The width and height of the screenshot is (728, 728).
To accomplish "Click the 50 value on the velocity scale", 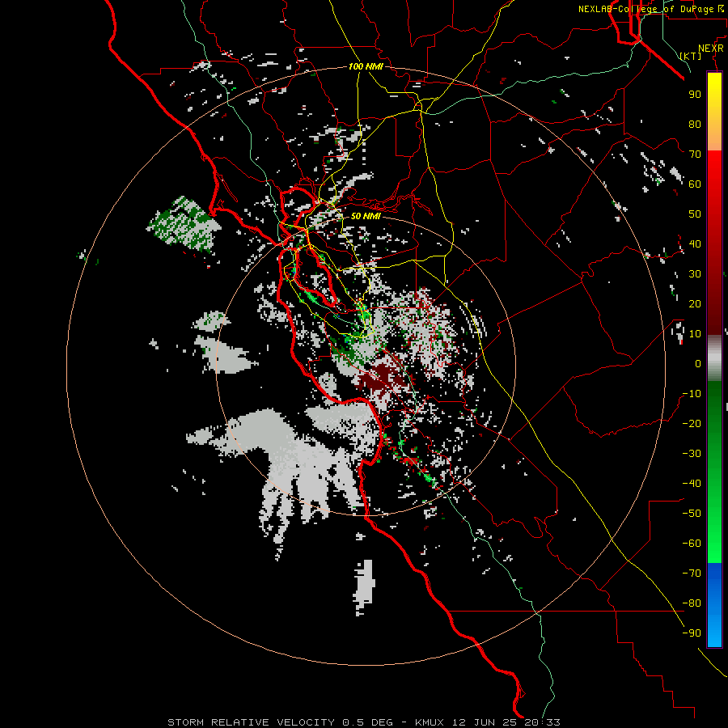I will (695, 214).
